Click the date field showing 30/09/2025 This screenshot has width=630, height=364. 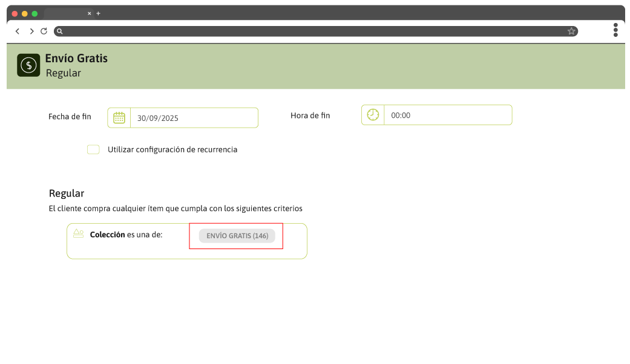tap(194, 118)
